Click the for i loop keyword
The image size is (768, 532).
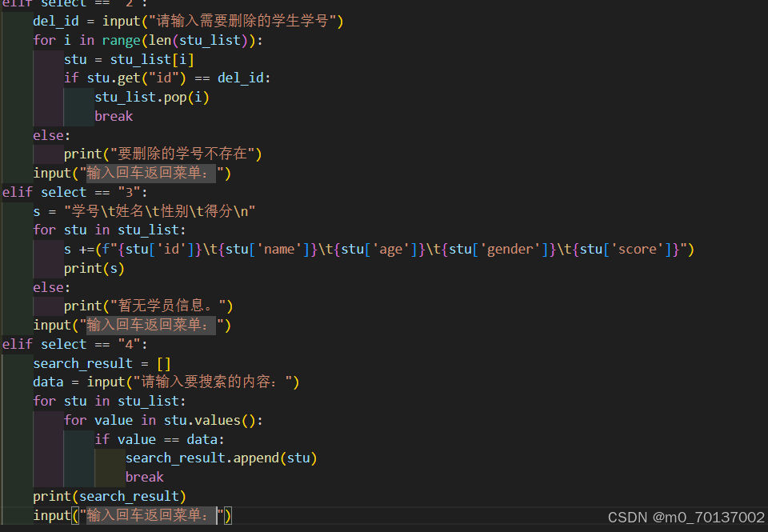(x=44, y=40)
